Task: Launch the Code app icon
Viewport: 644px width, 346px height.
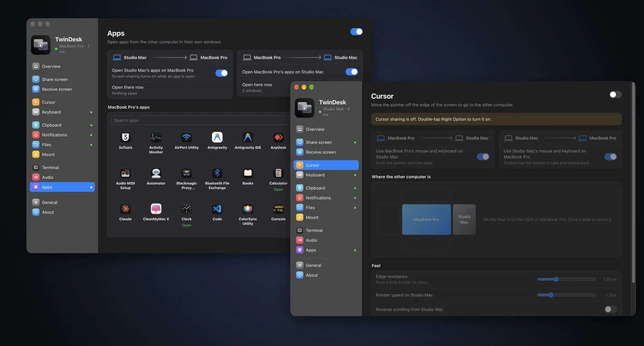Action: pos(217,209)
